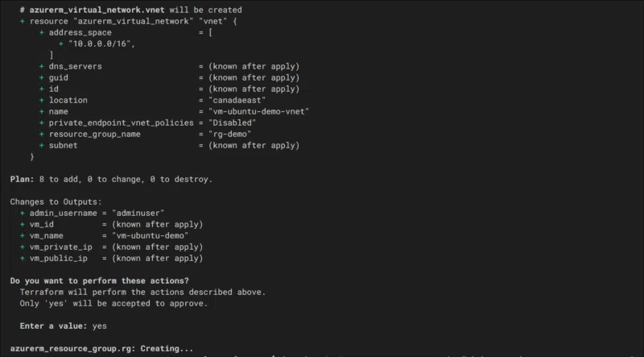Click the vm_id output line
Screen dimensions: 644x357
116,224
